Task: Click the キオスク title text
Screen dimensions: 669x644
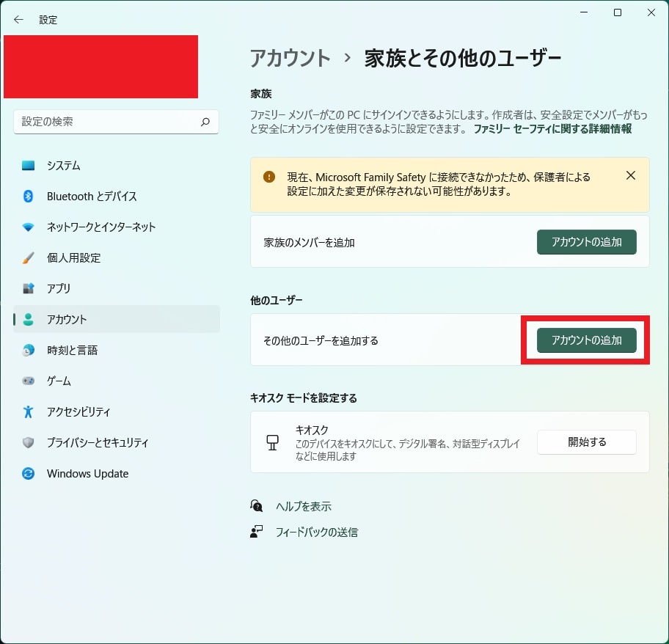Action: click(x=312, y=430)
